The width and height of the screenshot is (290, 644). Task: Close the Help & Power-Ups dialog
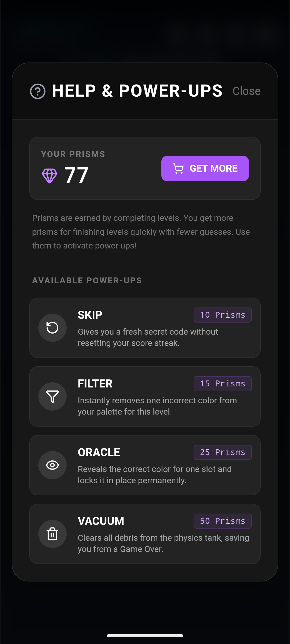point(246,91)
